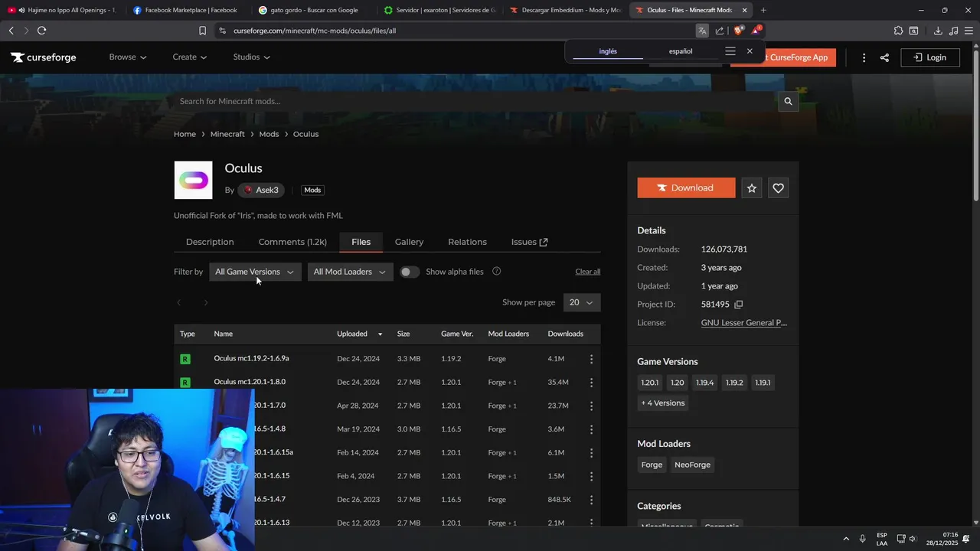The image size is (980, 551).
Task: Open the site header kebab menu
Action: coord(864,57)
